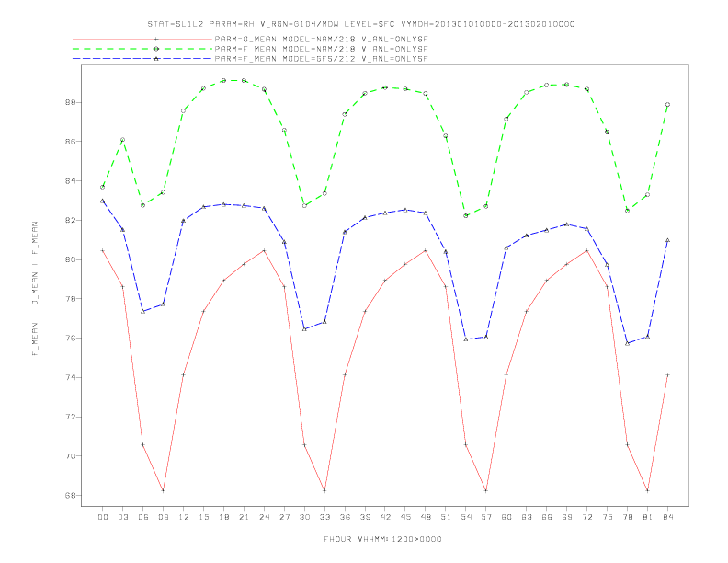Click x-axis forecast hour label 72
Viewport: 728px width, 563px height.
point(586,517)
